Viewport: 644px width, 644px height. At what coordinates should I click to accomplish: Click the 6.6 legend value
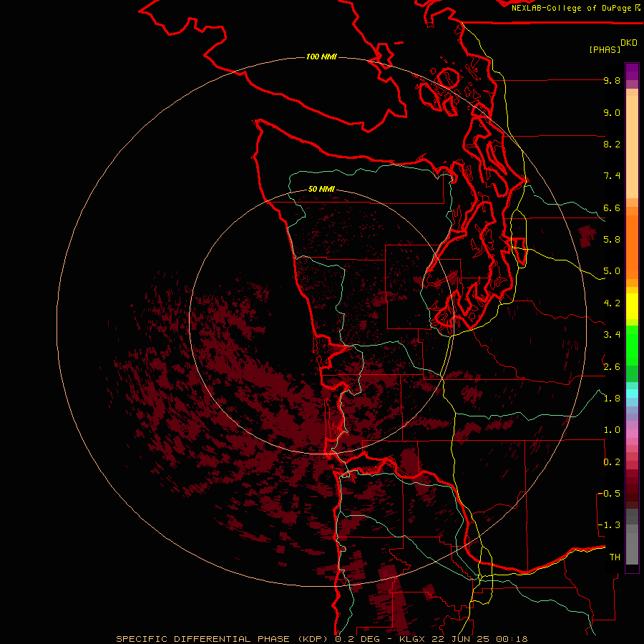click(612, 208)
